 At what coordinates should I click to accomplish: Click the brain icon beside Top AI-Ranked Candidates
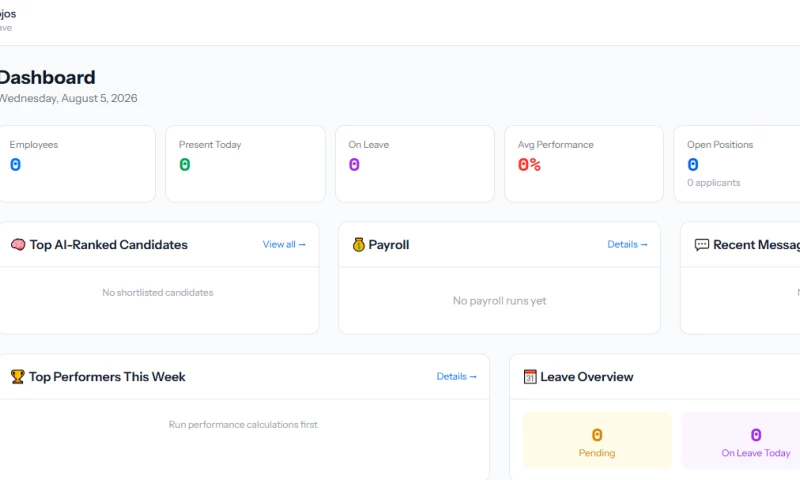tap(18, 245)
